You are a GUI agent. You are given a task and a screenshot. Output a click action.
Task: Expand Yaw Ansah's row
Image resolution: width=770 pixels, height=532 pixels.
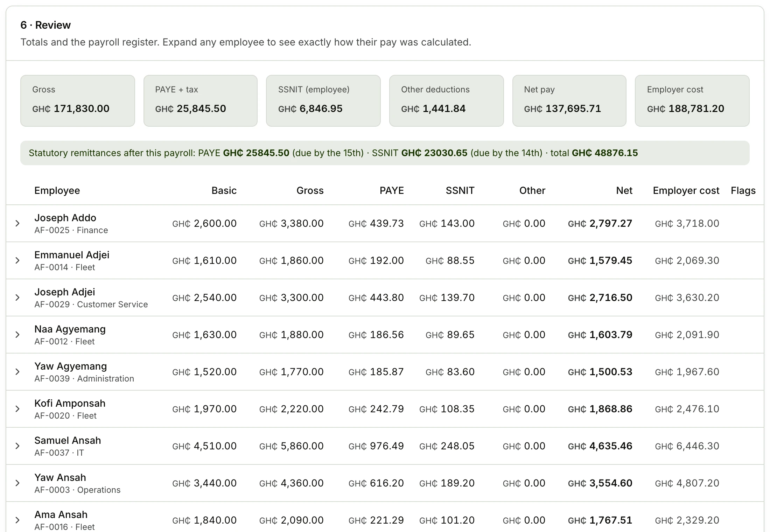[17, 483]
